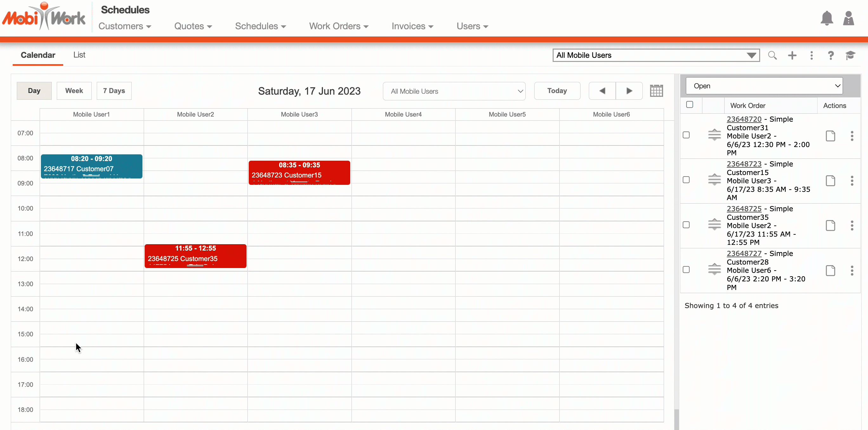Screen dimensions: 868x430
Task: Open the user profile icon
Action: click(x=848, y=18)
